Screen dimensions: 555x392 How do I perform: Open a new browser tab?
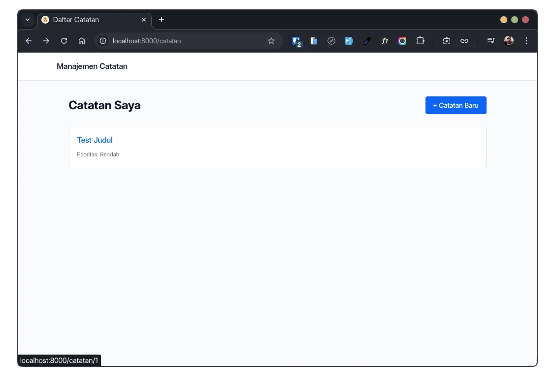point(162,20)
